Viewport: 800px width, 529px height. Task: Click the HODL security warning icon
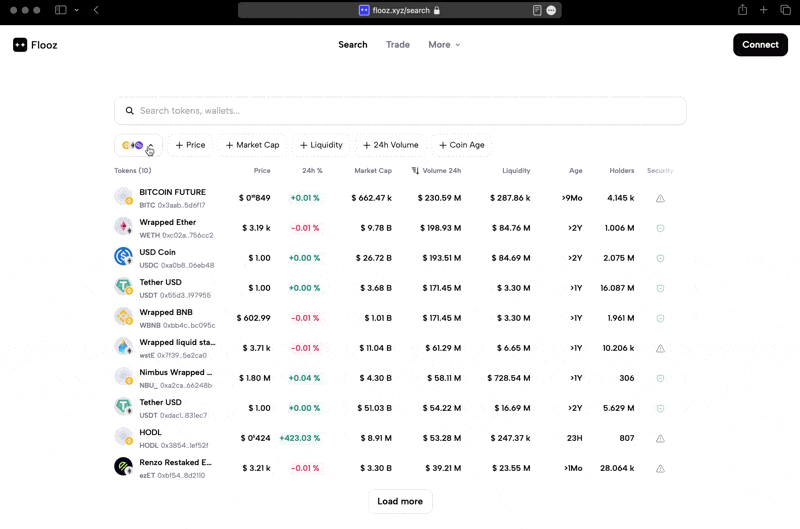[x=660, y=438]
